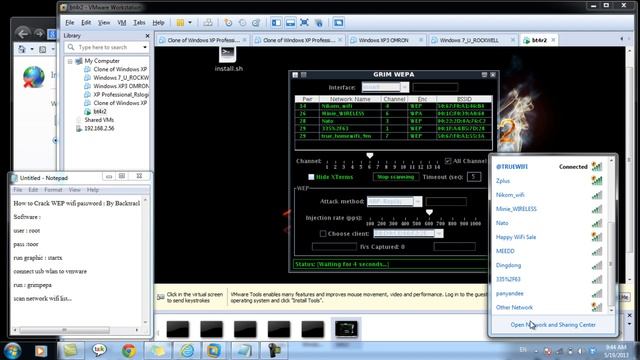Viewport: 640px width, 360px height.
Task: Select the Other Network entry
Action: tap(549, 307)
